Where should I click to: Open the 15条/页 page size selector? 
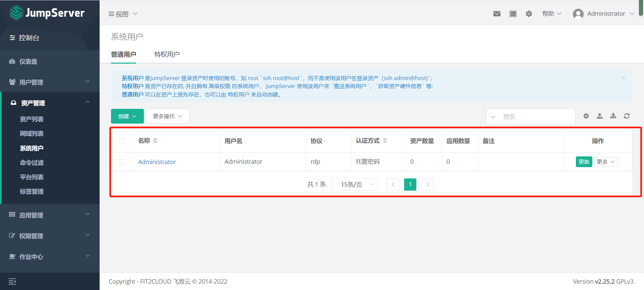click(x=355, y=185)
